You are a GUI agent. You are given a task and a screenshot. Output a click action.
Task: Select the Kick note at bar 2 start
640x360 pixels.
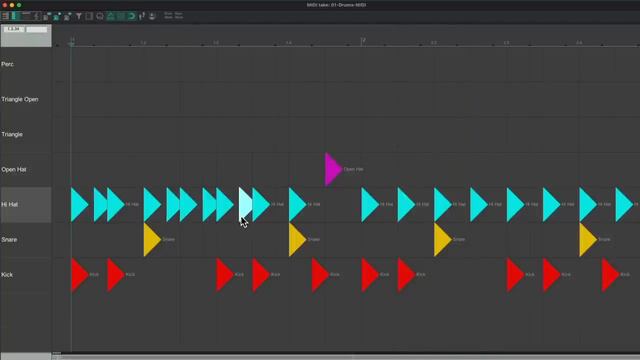click(369, 275)
